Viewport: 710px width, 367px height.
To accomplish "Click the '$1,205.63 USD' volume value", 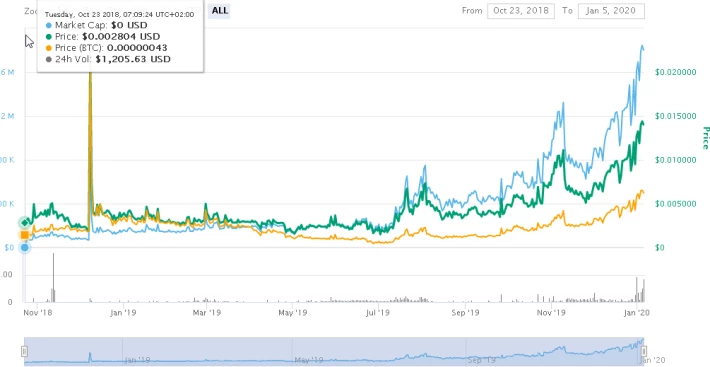I will click(x=133, y=59).
